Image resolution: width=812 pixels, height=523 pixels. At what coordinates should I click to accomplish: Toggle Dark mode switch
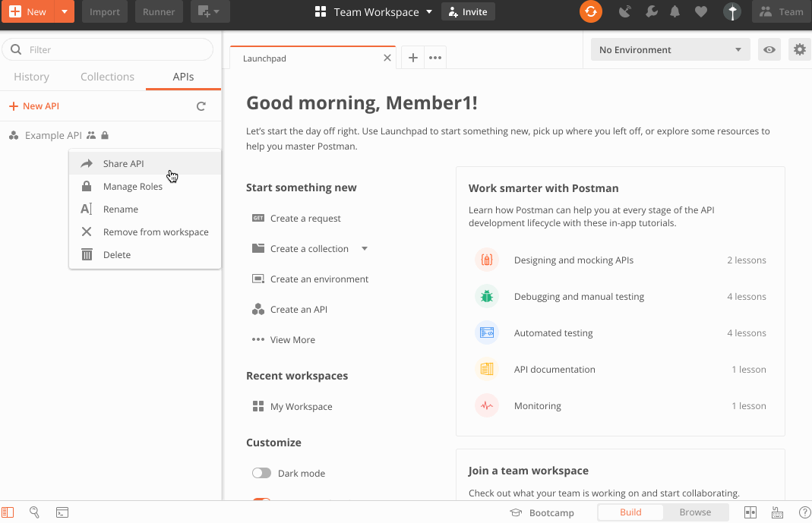[x=261, y=473]
